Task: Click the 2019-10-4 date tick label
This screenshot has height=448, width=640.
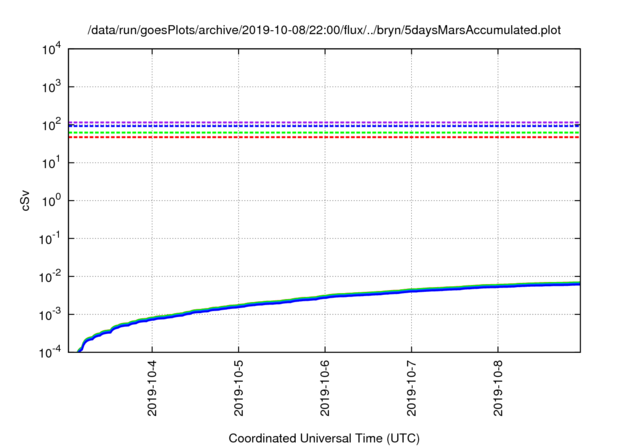Action: 152,388
